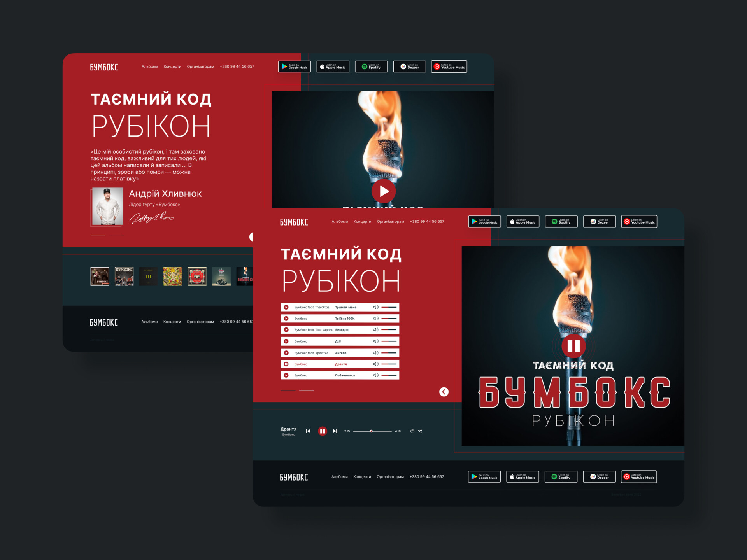747x560 pixels.
Task: Toggle shuffle mode in the player
Action: click(x=420, y=431)
